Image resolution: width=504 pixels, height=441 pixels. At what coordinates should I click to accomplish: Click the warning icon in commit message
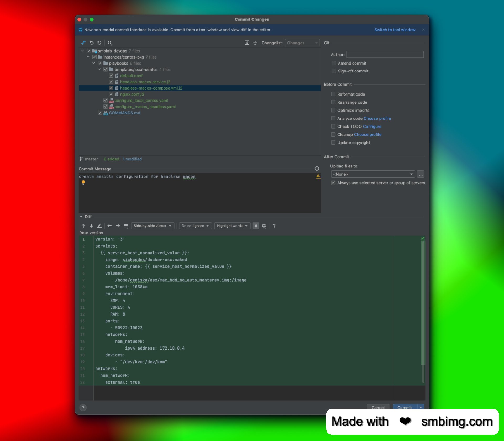[318, 176]
